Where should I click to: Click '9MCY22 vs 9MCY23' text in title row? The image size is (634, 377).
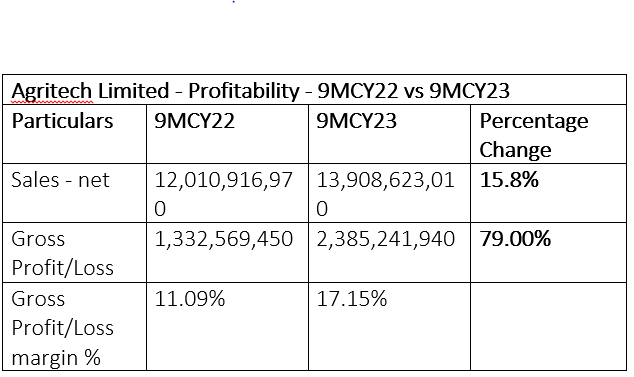[x=413, y=91]
